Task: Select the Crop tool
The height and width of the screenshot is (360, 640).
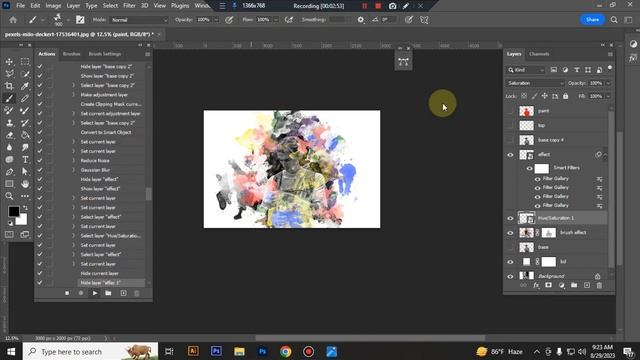Action: click(x=9, y=86)
